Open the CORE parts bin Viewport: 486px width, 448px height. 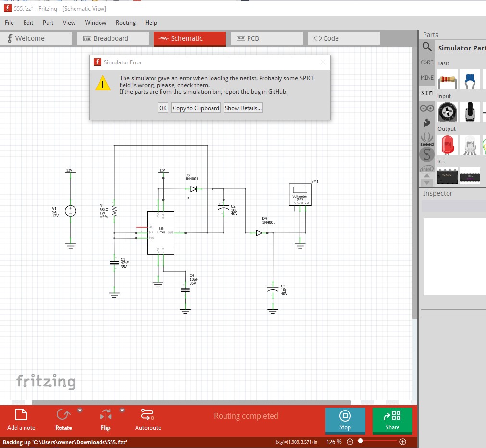coord(427,62)
